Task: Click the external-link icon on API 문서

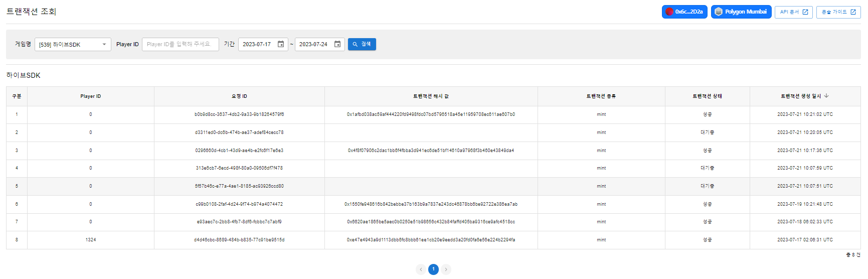Action: pos(805,12)
